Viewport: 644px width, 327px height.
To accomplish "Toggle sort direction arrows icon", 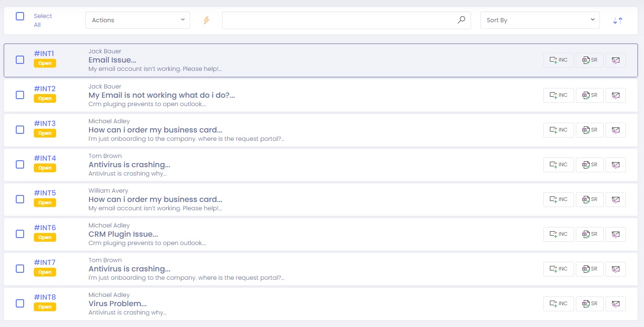I will click(x=618, y=20).
